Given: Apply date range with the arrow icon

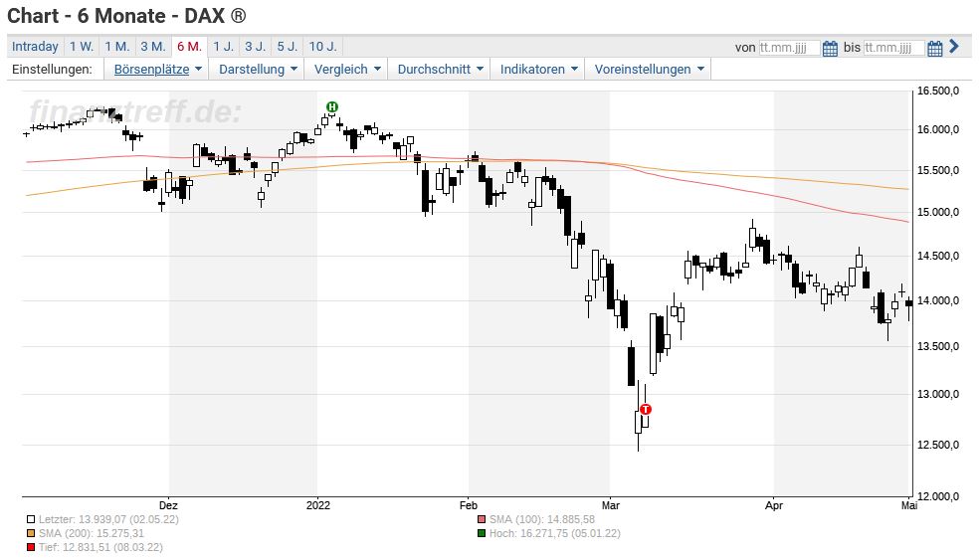Looking at the screenshot, I should click(x=954, y=46).
